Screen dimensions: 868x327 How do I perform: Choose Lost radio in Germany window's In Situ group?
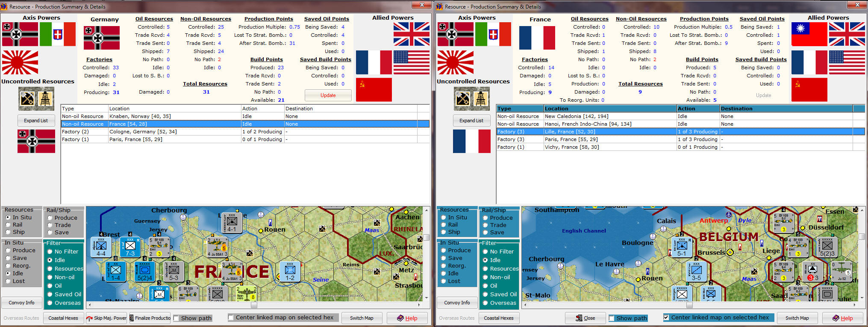pyautogui.click(x=8, y=281)
